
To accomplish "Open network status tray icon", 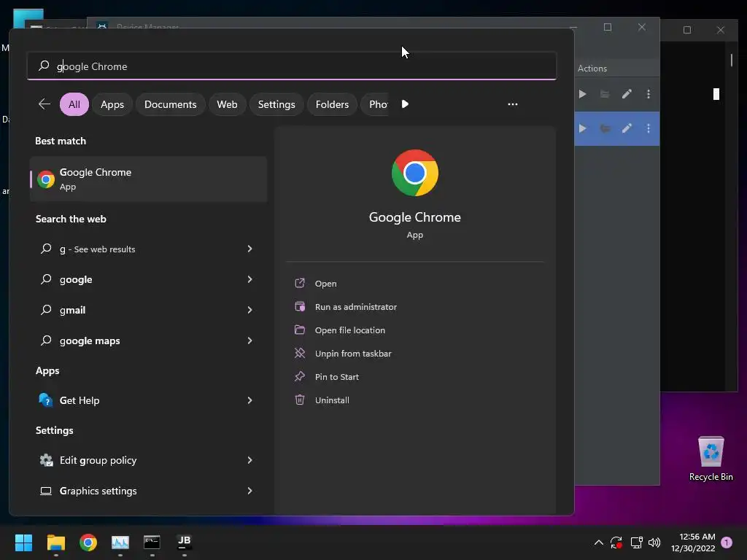I will point(636,542).
